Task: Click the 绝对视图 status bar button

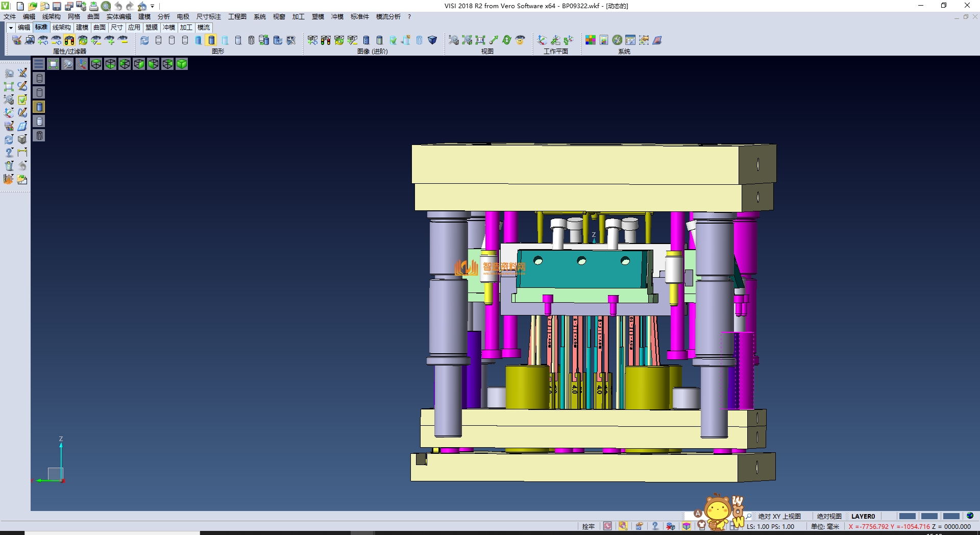Action: point(829,517)
